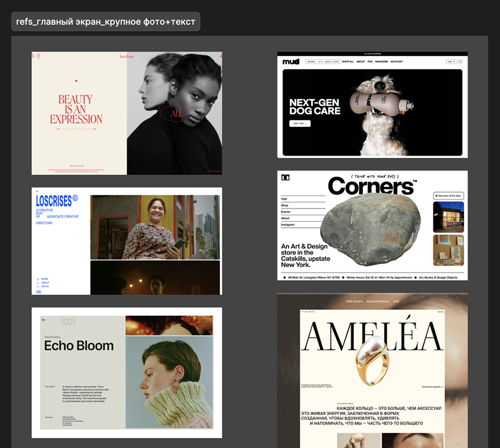Click the mud search input field
Viewport: 500px width, 448px height.
[323, 61]
